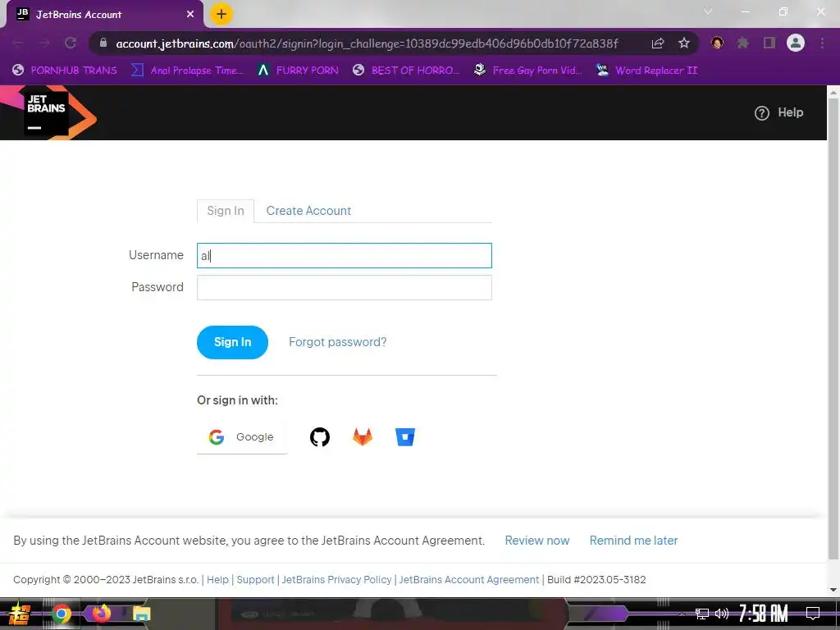Open the Extensions puzzle piece icon
Viewport: 840px width, 630px height.
(x=743, y=43)
